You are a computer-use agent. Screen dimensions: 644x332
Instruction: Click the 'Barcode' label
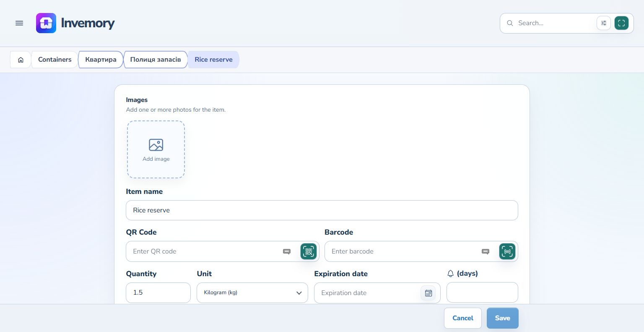pyautogui.click(x=339, y=232)
